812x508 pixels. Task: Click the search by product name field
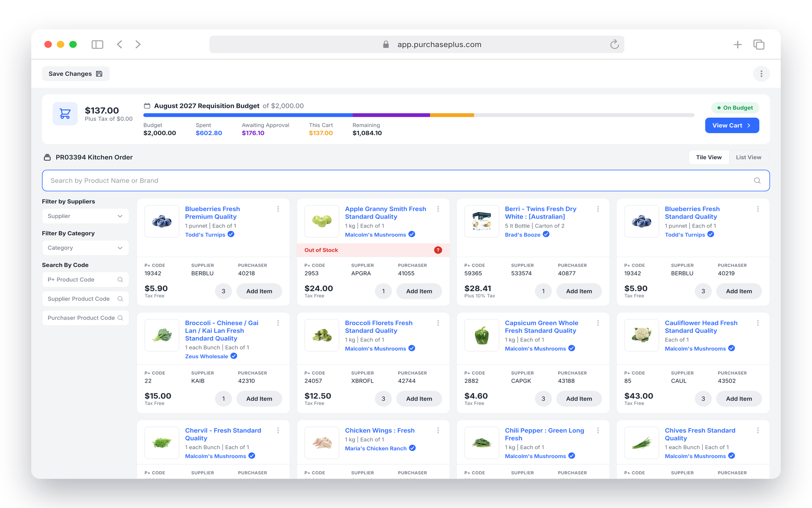coord(406,181)
